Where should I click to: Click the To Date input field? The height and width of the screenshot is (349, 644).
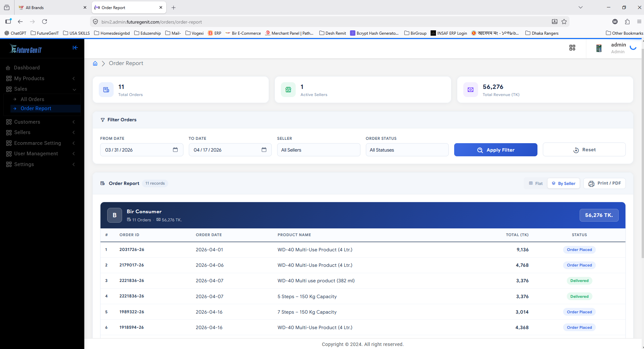click(230, 150)
